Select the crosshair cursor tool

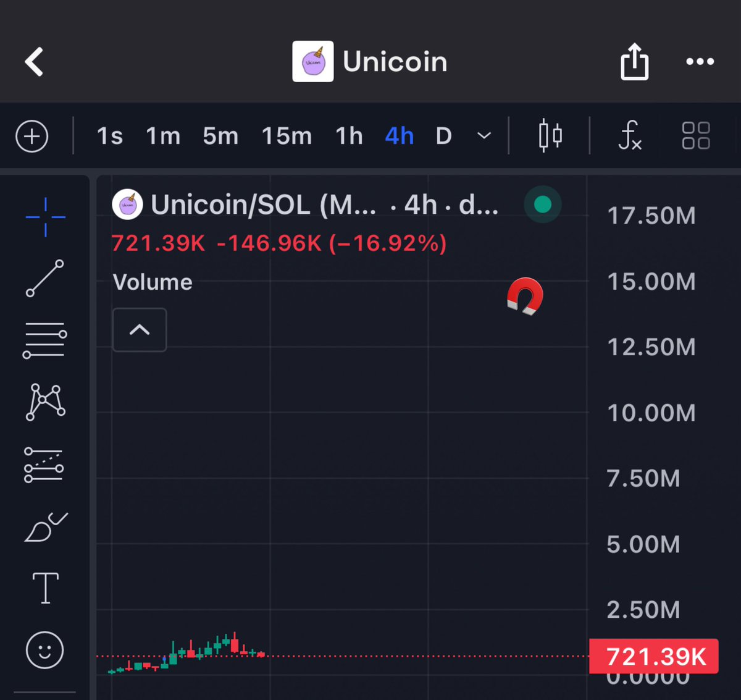45,217
